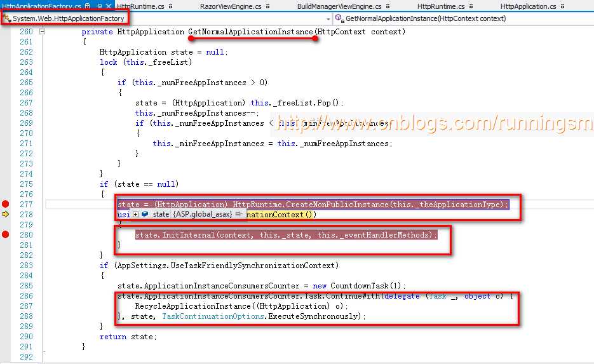Click '_eventHandlerMethods' on line 280
Screen dimensions: 594x364
[386, 235]
